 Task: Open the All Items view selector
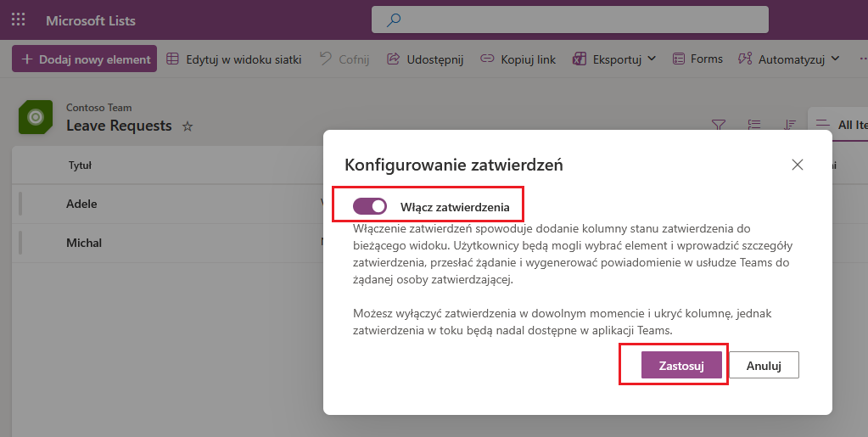(842, 125)
